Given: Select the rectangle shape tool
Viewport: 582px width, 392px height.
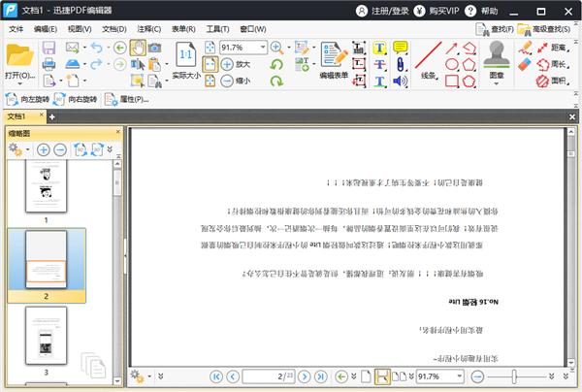Looking at the screenshot, I should tap(452, 81).
